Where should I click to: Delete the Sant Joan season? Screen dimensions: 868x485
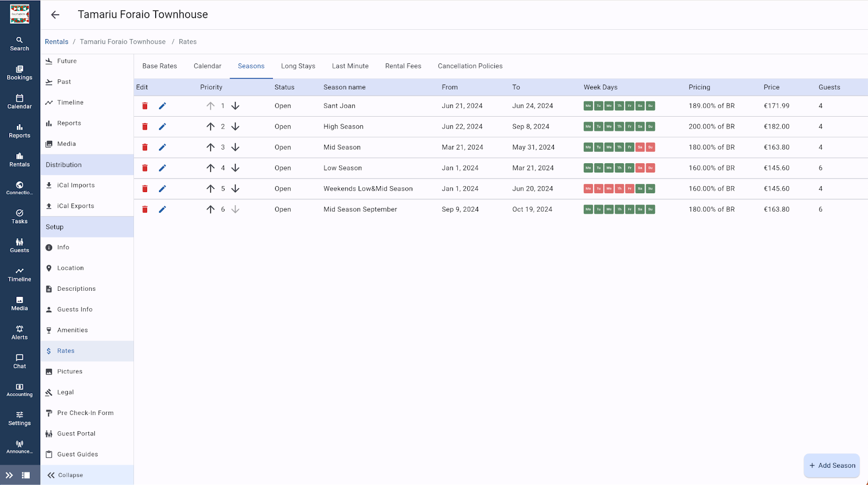[x=145, y=106]
